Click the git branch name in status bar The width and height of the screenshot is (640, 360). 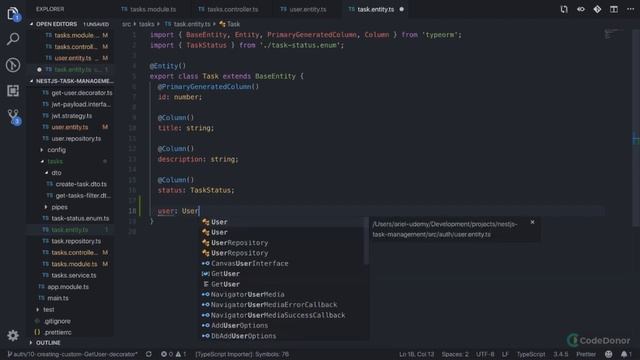(72, 354)
